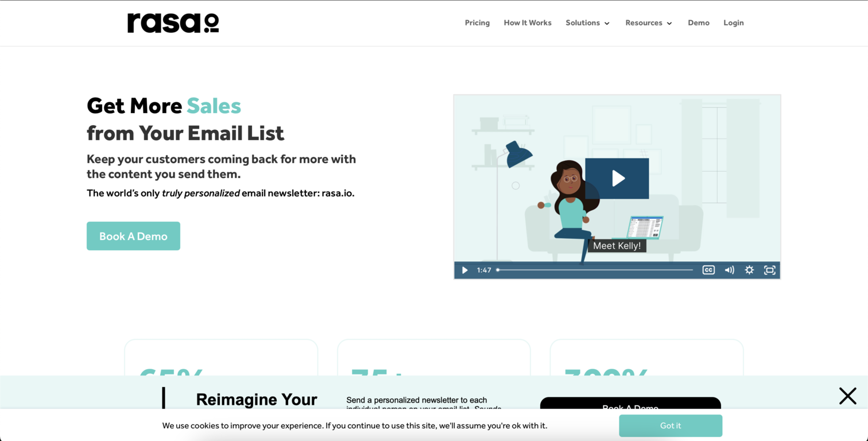Image resolution: width=868 pixels, height=441 pixels.
Task: Close the Reimagine Your banner with X
Action: [847, 396]
